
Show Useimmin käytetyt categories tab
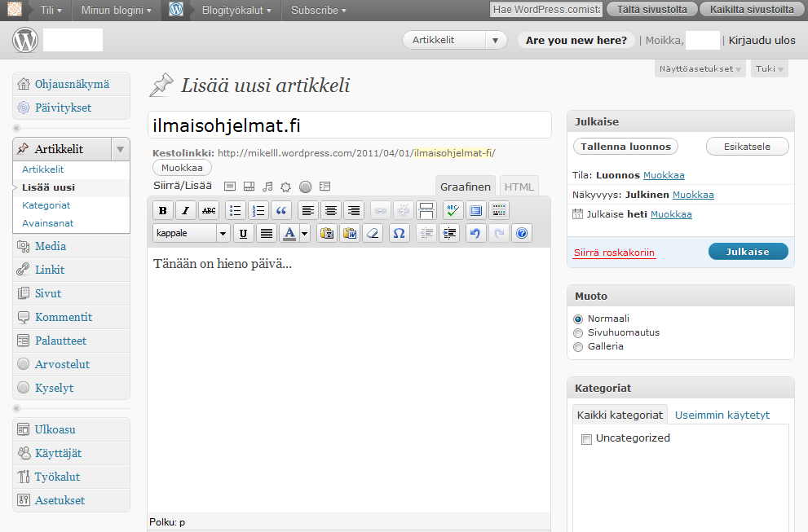(x=722, y=415)
